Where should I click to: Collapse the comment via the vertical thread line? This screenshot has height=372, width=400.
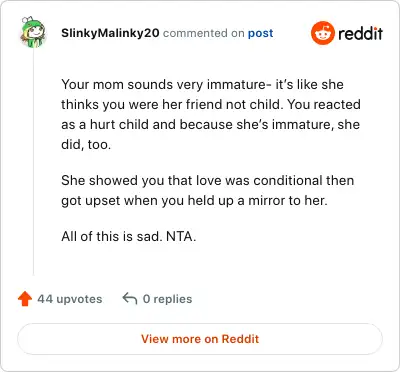click(x=33, y=162)
